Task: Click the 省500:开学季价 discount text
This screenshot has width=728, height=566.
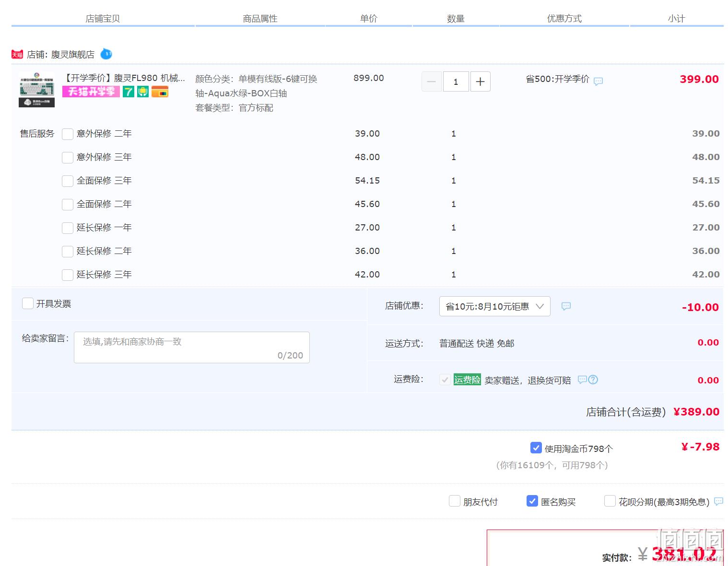Action: tap(557, 79)
